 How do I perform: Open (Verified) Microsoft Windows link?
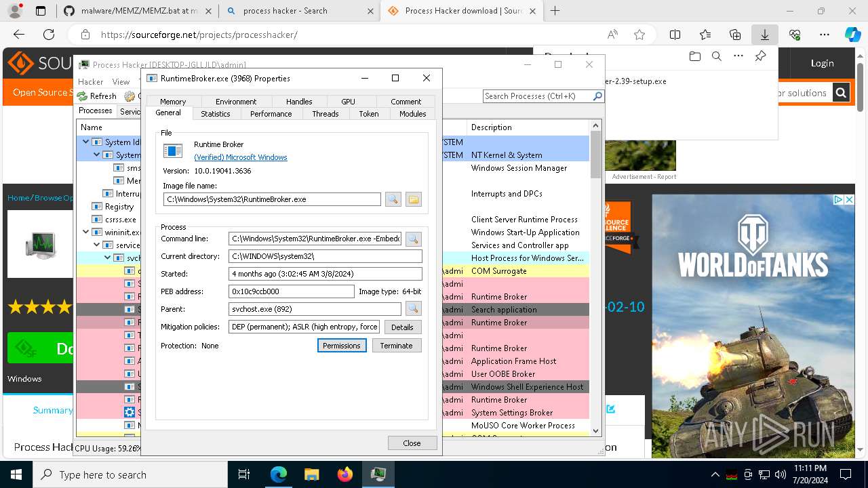[241, 157]
